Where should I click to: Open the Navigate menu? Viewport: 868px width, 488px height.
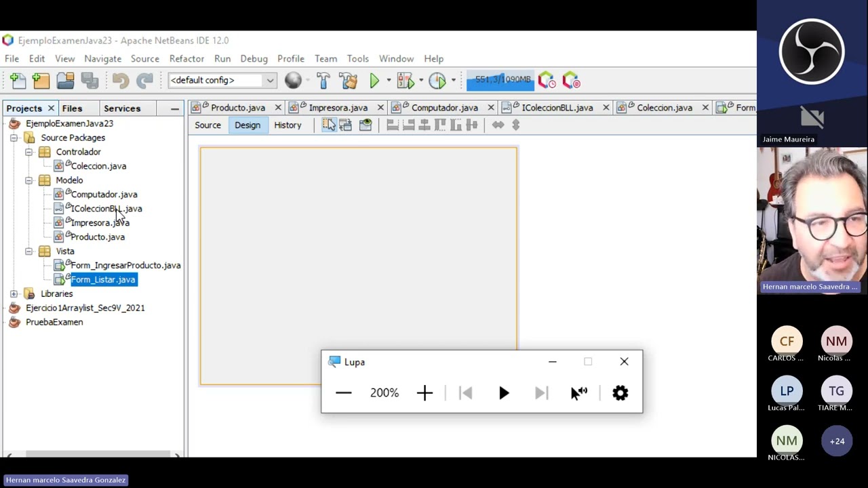(102, 59)
